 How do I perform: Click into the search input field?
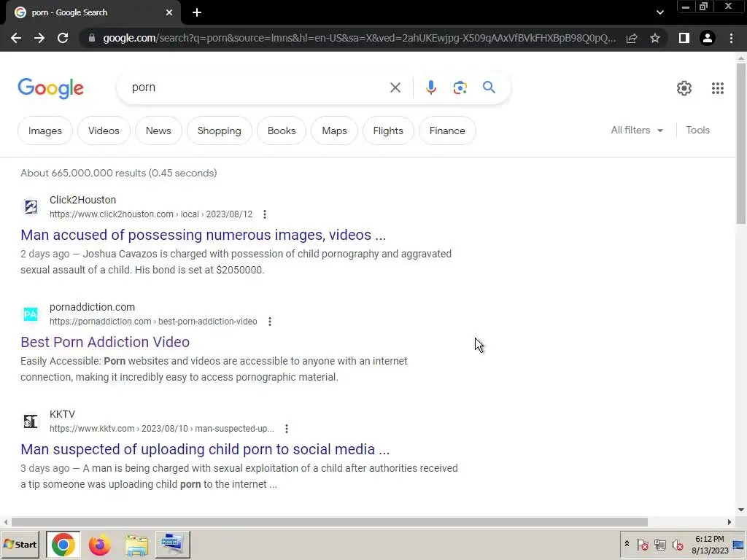258,87
